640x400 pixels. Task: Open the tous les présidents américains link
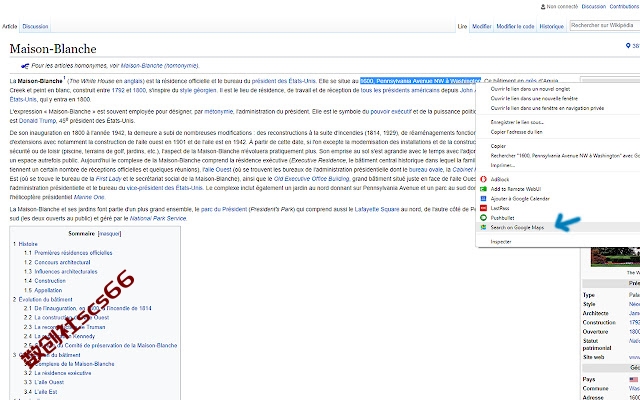(x=400, y=90)
